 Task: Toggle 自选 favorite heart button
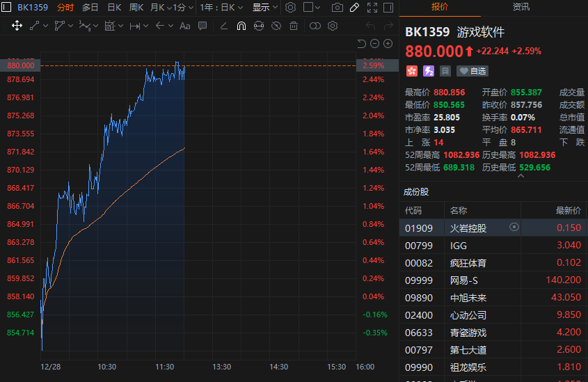pos(472,71)
